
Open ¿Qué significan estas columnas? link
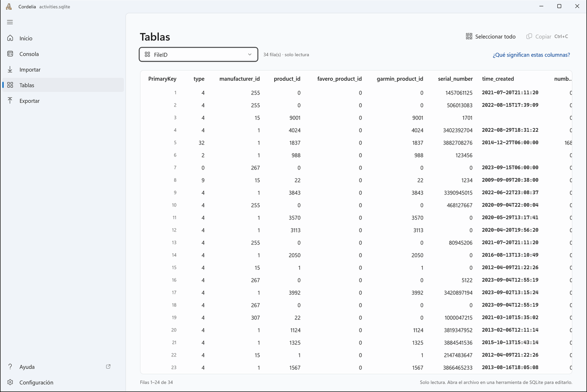click(x=531, y=55)
